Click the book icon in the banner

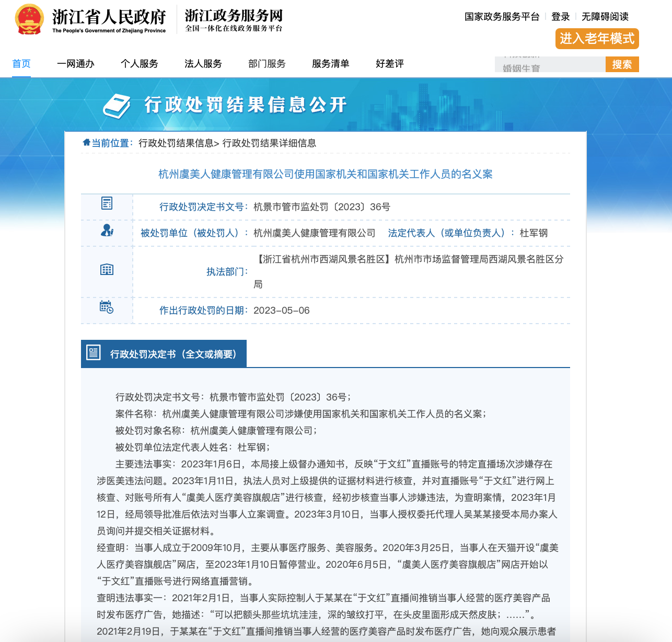117,106
